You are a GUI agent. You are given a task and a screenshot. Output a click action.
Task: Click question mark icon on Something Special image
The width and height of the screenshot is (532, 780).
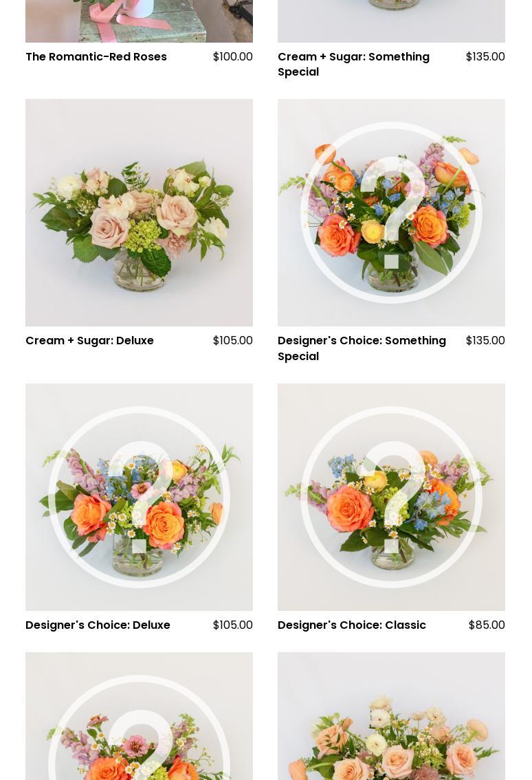click(391, 212)
